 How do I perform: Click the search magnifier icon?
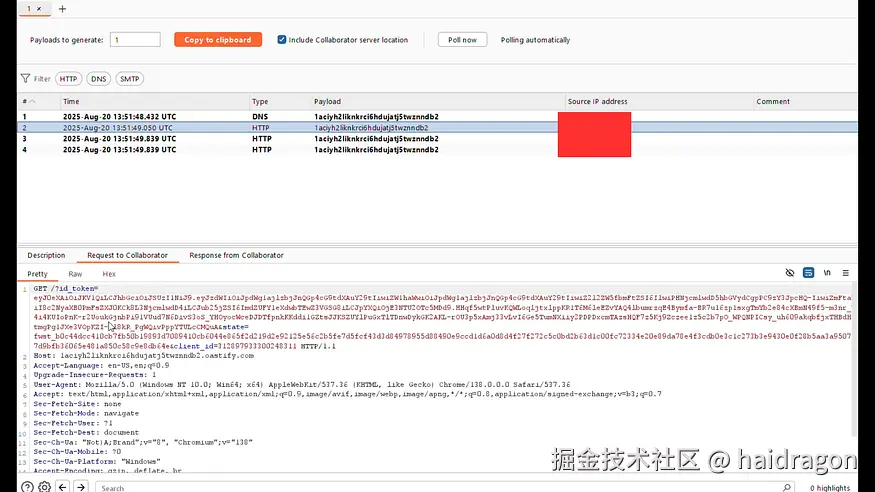coord(786,488)
